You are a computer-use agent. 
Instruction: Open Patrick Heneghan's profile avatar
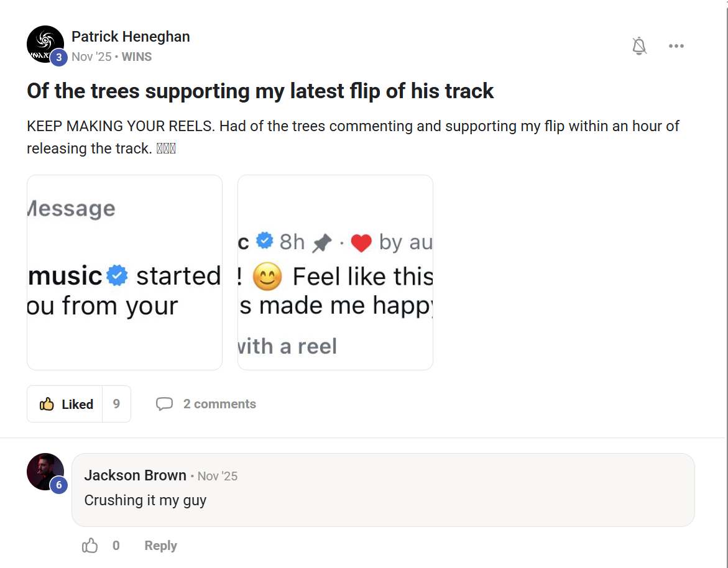pyautogui.click(x=44, y=43)
